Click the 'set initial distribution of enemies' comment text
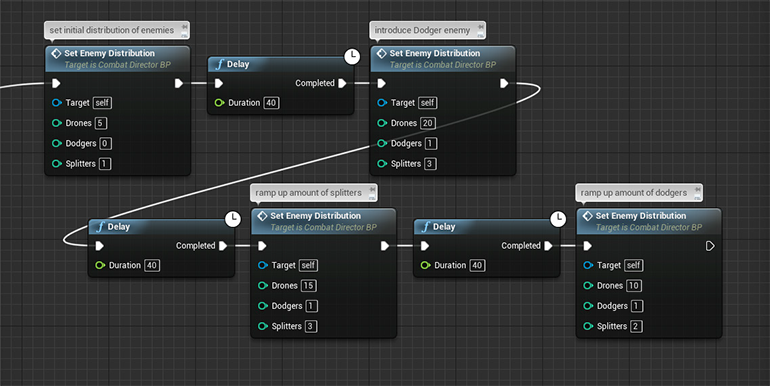Screen dimensions: 770x386 click(x=111, y=30)
